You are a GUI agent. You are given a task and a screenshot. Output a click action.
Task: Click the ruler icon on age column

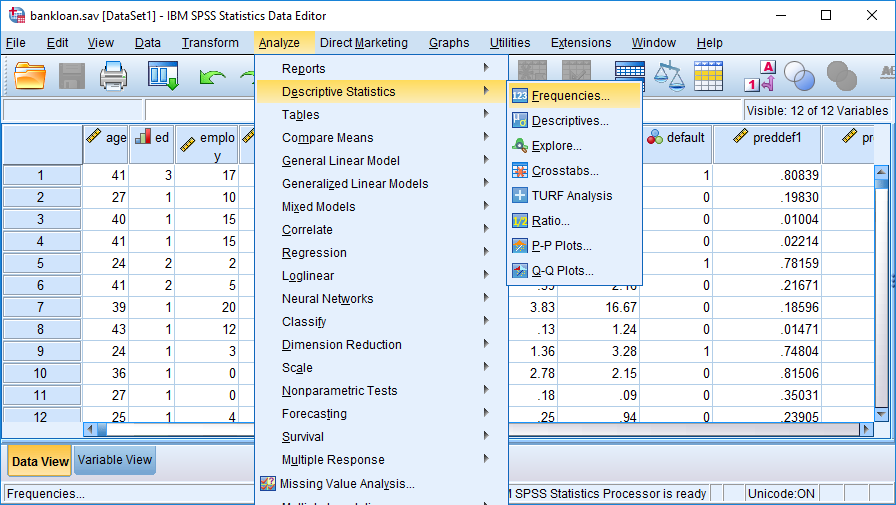tap(94, 137)
